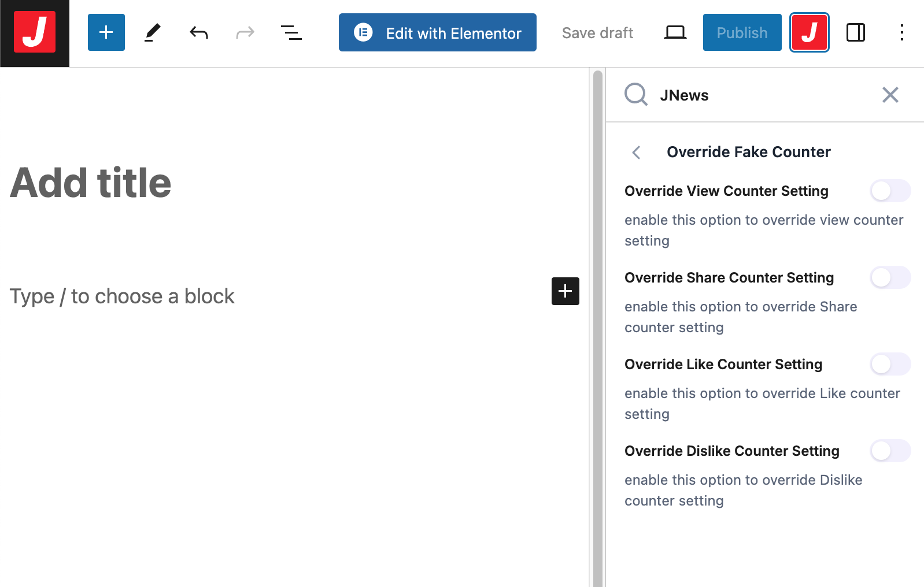The height and width of the screenshot is (587, 924).
Task: Go back from Override Fake Counter panel
Action: click(x=637, y=153)
